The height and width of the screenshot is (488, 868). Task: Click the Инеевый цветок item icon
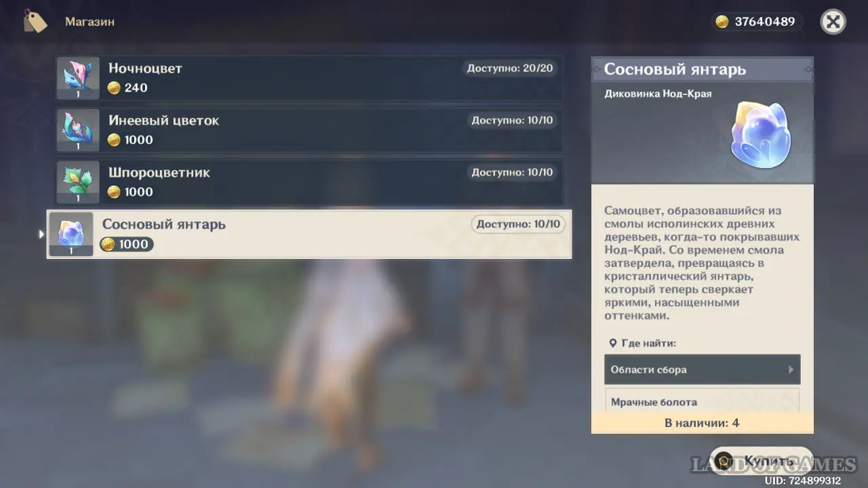[x=78, y=130]
